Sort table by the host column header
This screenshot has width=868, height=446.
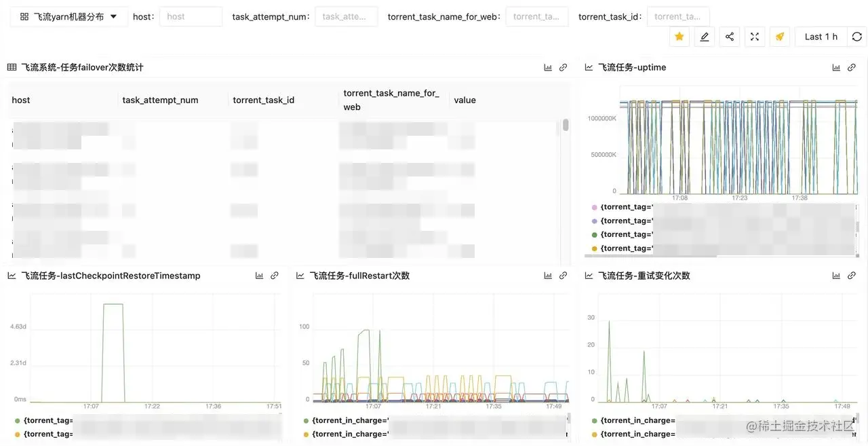tap(21, 100)
